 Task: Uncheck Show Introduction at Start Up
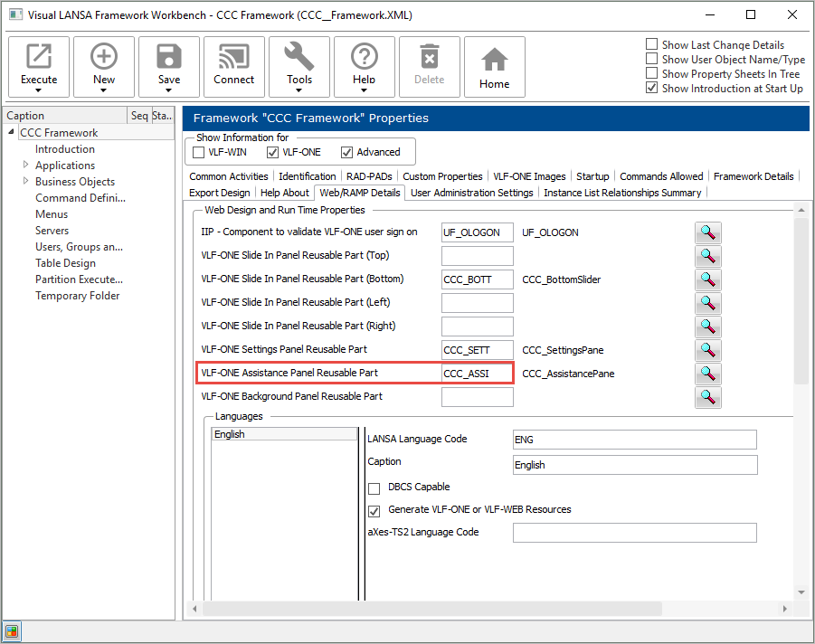[652, 88]
